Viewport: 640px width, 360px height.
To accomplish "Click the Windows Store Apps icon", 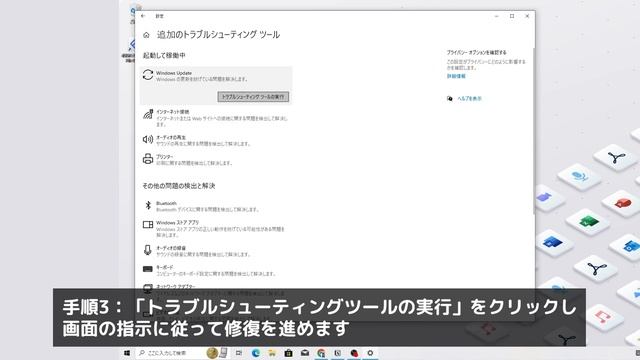I will (x=148, y=224).
